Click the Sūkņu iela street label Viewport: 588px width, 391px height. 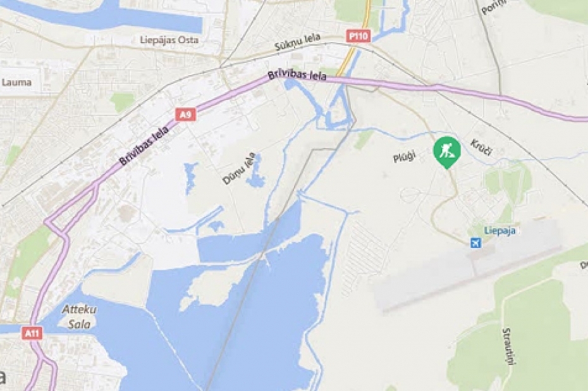(297, 42)
